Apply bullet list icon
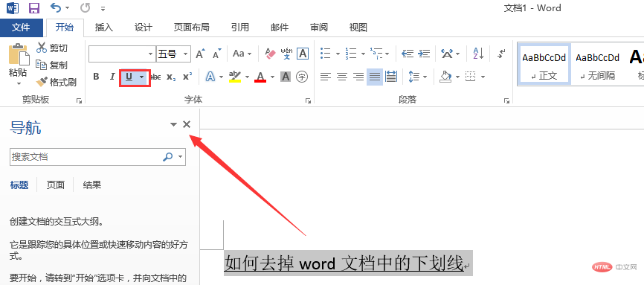This screenshot has width=644, height=285. (x=325, y=54)
